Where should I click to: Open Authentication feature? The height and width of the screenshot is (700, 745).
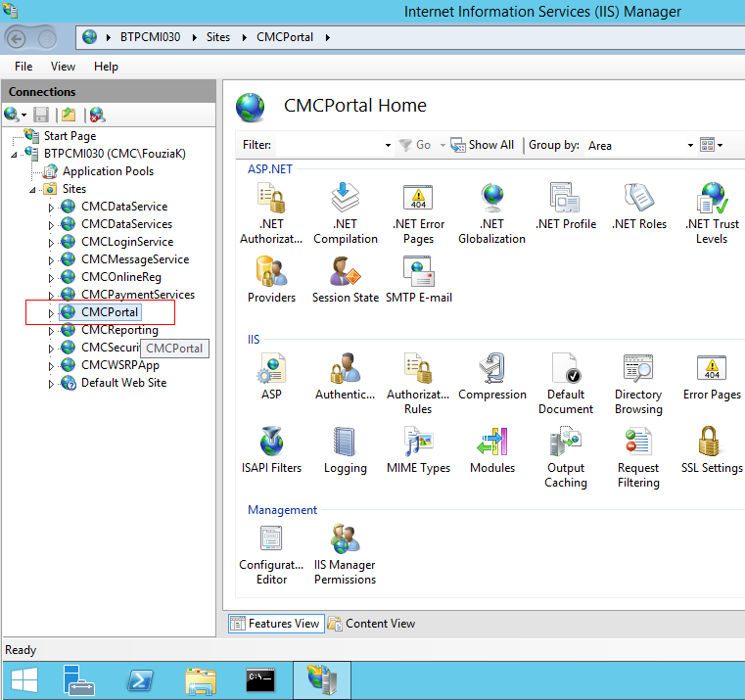tap(346, 376)
